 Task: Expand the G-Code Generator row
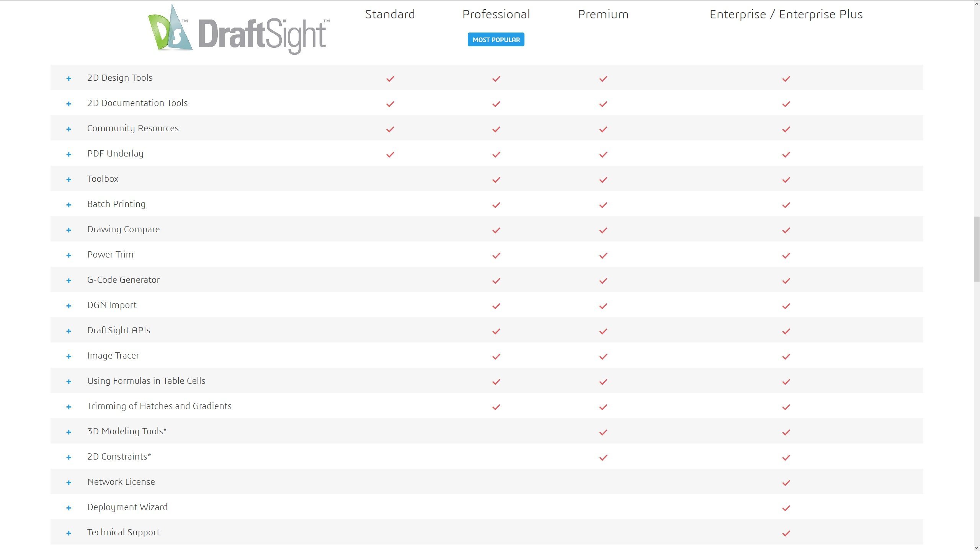[69, 281]
